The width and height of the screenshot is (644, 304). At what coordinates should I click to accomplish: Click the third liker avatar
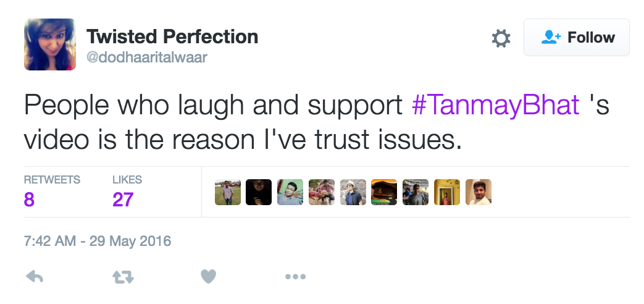tap(290, 192)
